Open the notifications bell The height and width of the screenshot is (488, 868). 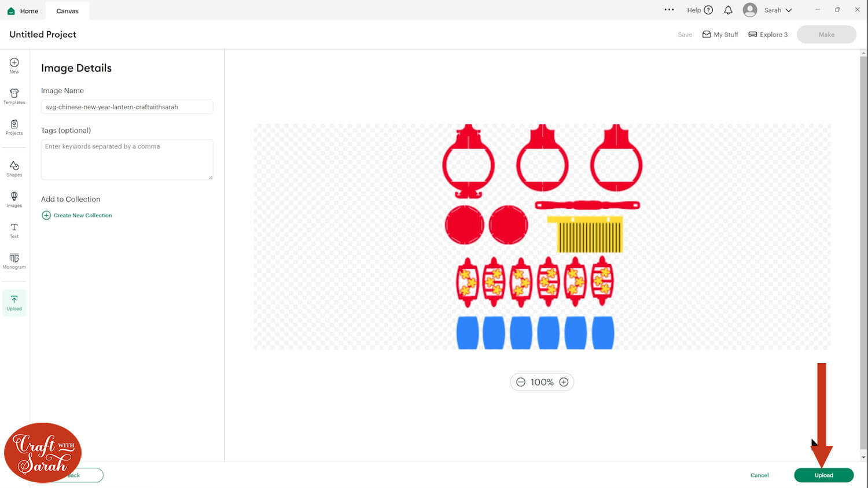(x=728, y=10)
